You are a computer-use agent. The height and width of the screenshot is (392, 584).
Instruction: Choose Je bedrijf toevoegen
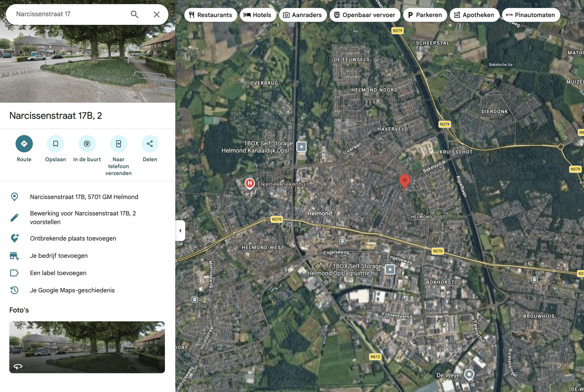[x=59, y=256]
